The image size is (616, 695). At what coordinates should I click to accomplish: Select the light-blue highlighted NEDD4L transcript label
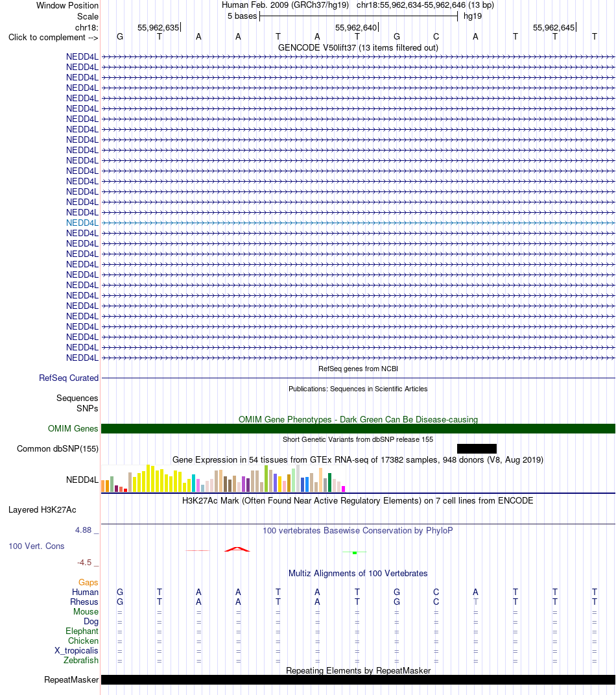pos(82,223)
